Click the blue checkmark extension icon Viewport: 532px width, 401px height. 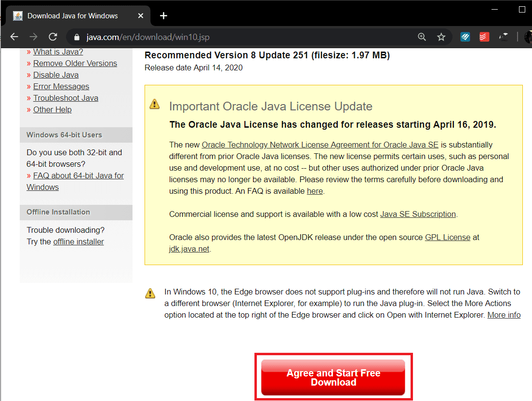(x=465, y=37)
